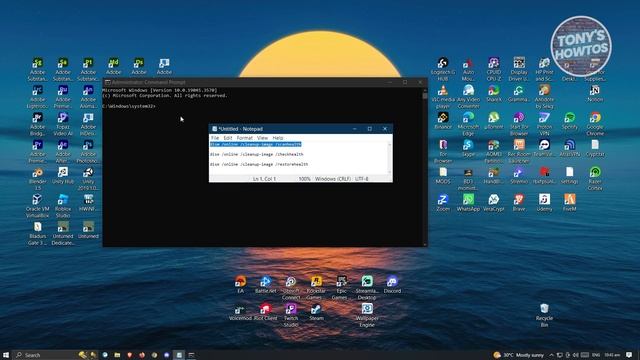
Task: Select the Adobe Lightroom Classic desktop icon
Action: (x=38, y=96)
